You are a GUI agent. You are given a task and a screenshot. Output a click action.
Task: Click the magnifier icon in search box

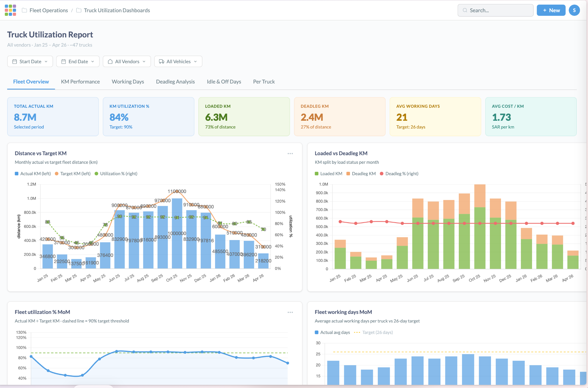coord(465,10)
